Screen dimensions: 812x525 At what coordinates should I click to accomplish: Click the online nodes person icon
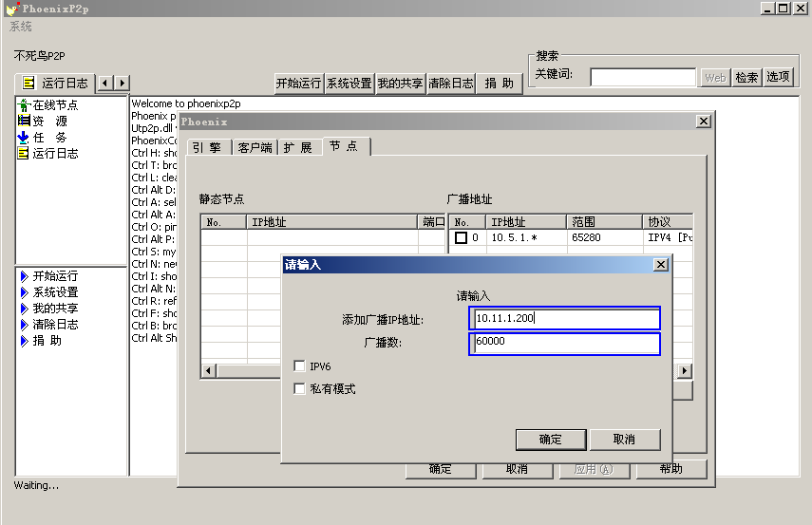point(24,105)
